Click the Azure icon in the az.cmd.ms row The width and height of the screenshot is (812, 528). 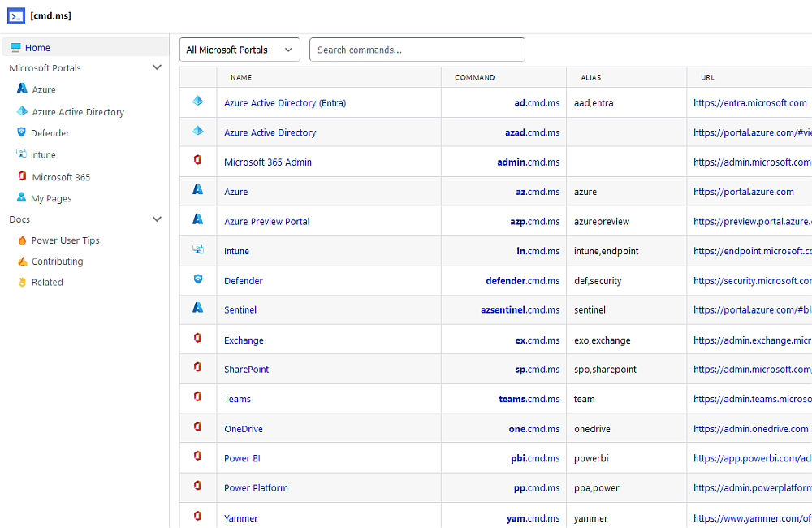[x=198, y=189]
